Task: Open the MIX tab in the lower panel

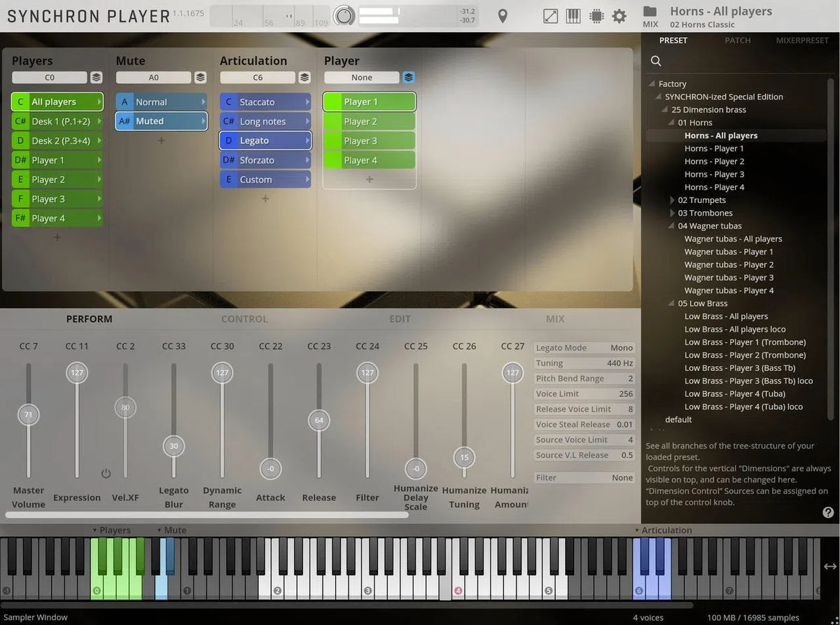Action: pyautogui.click(x=554, y=318)
